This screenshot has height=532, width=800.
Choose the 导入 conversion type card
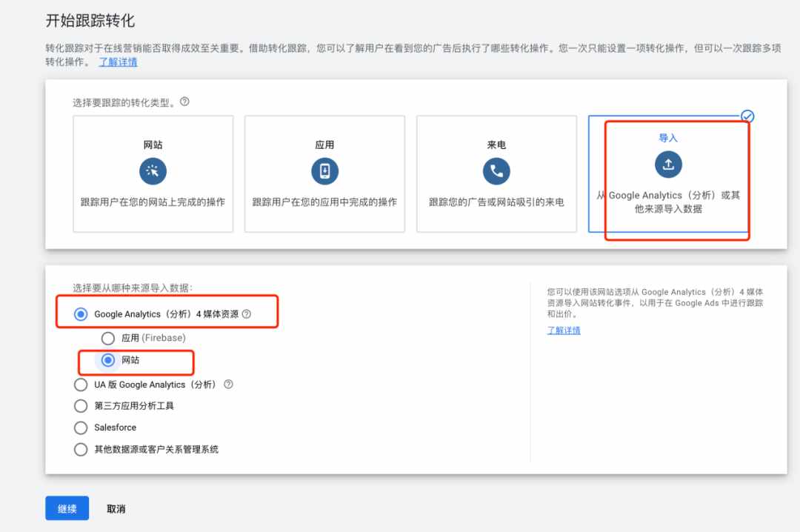668,173
